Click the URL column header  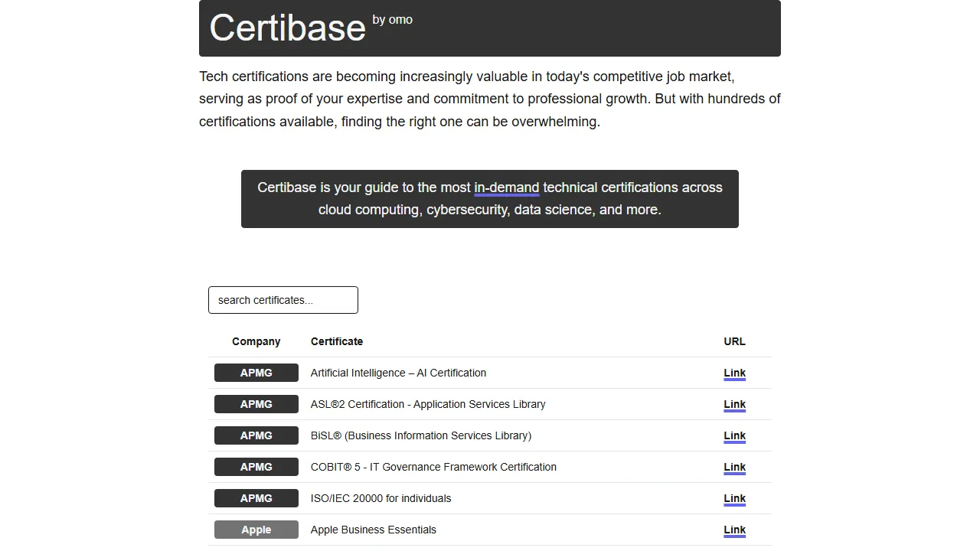coord(734,341)
